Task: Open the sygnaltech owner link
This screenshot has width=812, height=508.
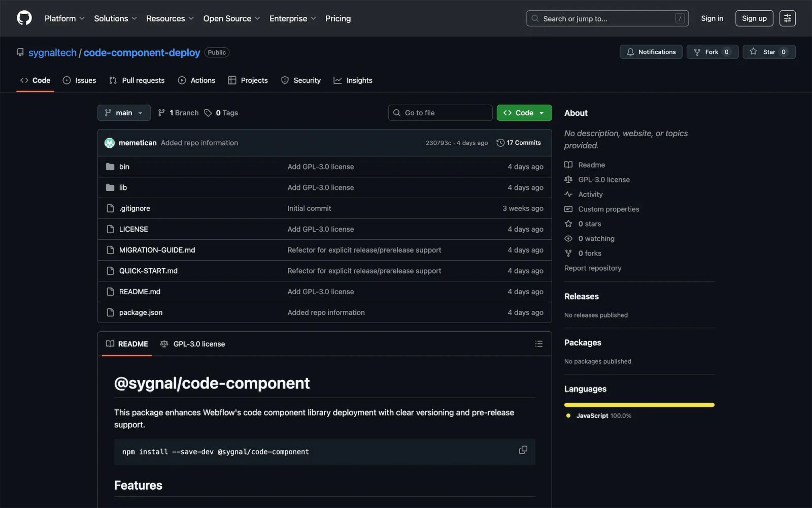Action: tap(52, 52)
